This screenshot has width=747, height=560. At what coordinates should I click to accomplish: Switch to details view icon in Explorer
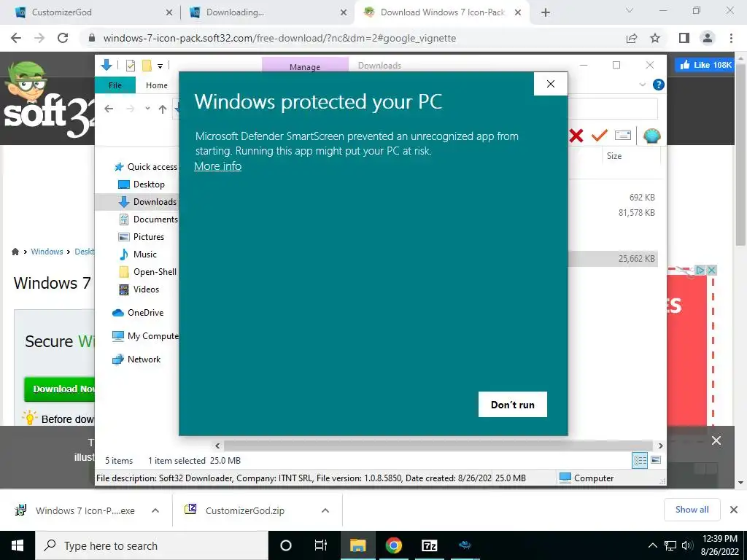tap(640, 460)
